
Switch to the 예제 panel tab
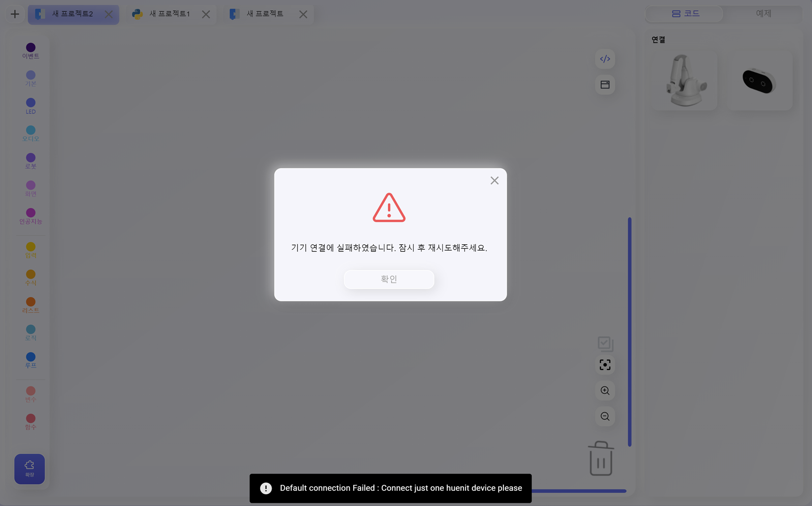pyautogui.click(x=763, y=13)
